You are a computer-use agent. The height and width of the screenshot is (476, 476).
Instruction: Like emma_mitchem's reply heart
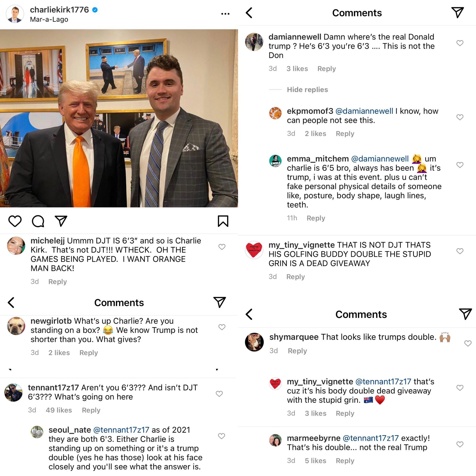460,165
